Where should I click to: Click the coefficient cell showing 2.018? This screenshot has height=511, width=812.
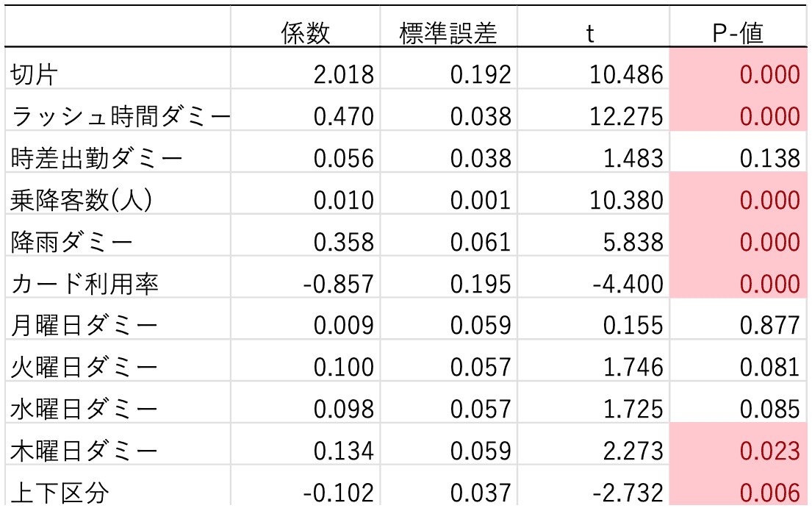click(x=342, y=74)
